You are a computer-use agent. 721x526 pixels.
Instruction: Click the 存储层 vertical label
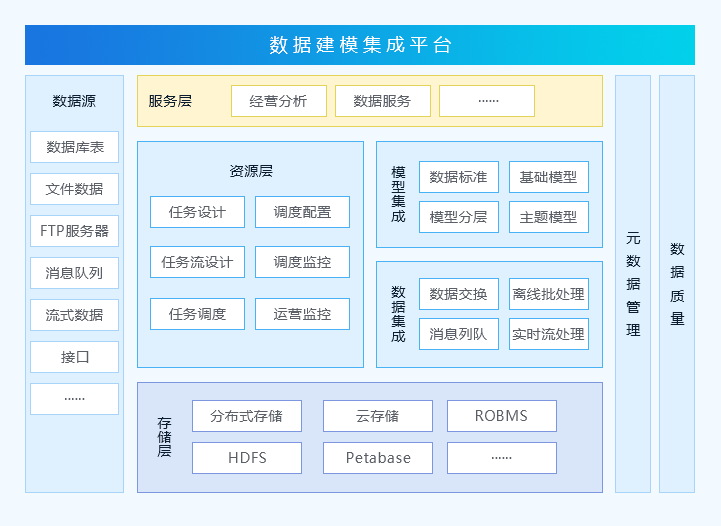pos(164,437)
